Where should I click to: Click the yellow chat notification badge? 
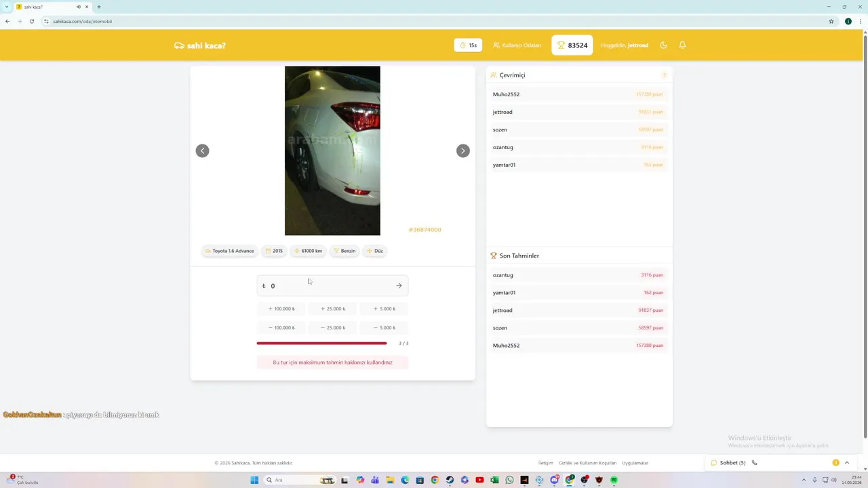point(835,463)
